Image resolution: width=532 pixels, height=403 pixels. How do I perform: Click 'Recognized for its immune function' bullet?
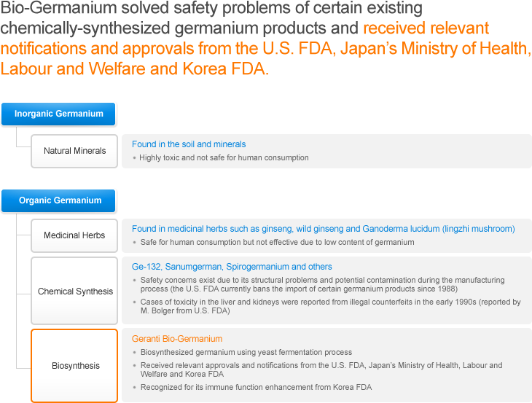point(256,387)
